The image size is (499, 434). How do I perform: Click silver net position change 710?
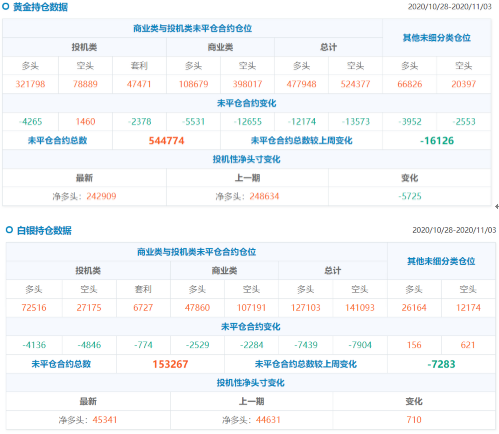(x=414, y=419)
